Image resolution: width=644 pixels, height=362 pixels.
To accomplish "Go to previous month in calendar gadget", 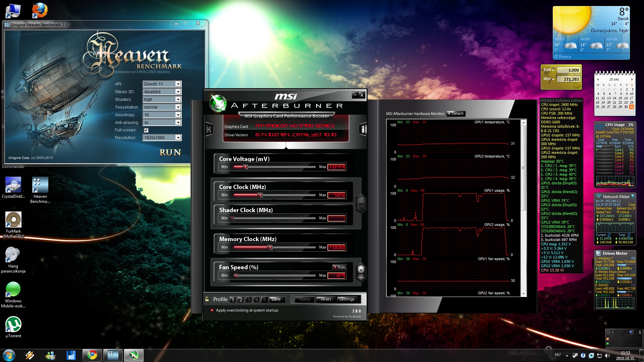I will click(597, 79).
